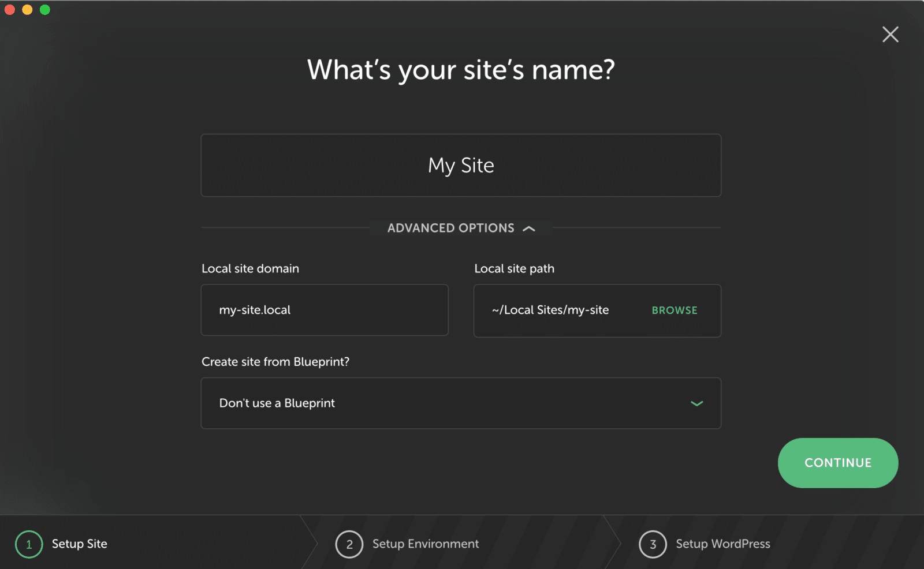The height and width of the screenshot is (569, 924).
Task: Maximize window using the green button
Action: [45, 10]
